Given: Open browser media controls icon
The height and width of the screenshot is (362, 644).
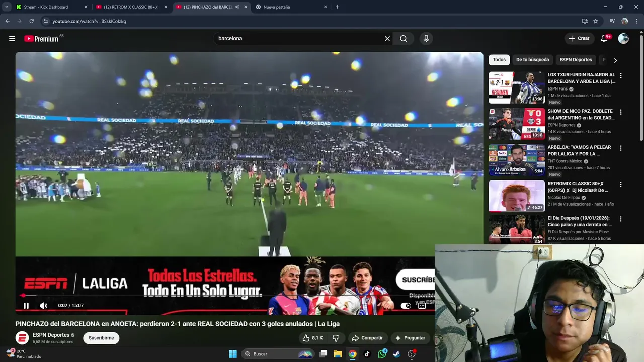Looking at the screenshot, I should (x=612, y=21).
